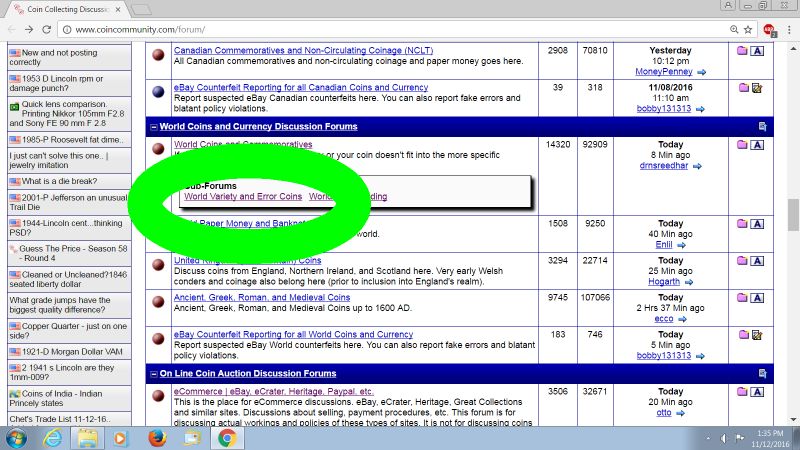Open sidebar topic Quick lens comparison

click(x=69, y=113)
